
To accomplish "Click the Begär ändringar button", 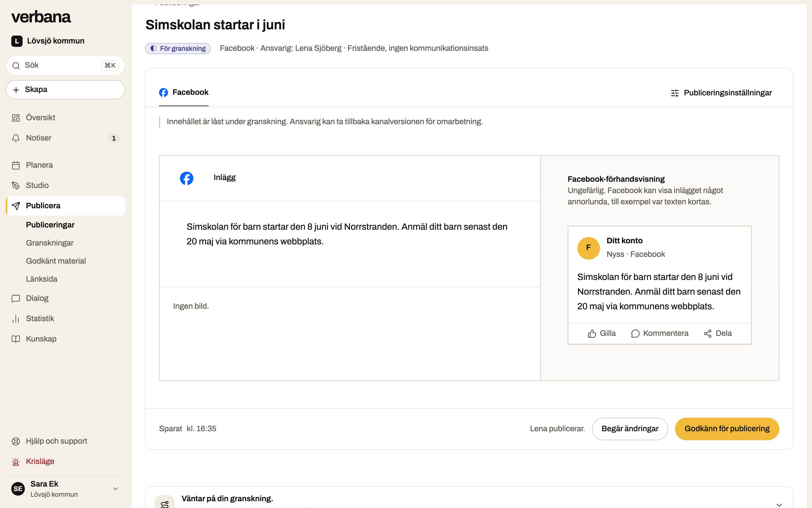I will tap(630, 429).
